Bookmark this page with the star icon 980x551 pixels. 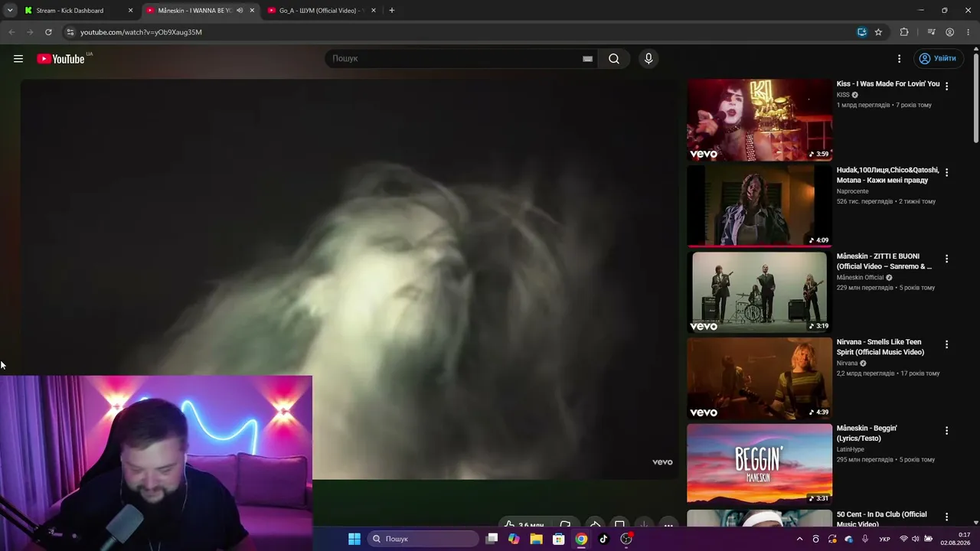pyautogui.click(x=878, y=32)
